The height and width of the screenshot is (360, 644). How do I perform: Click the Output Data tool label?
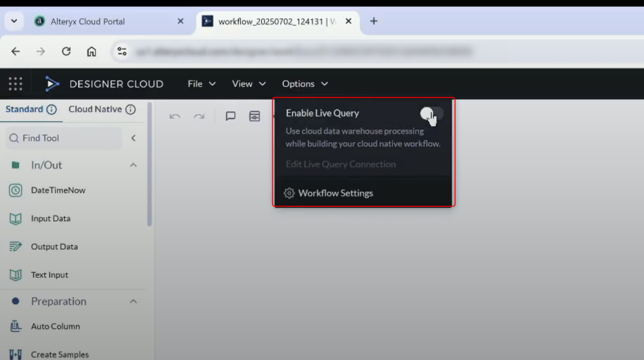[x=54, y=247]
